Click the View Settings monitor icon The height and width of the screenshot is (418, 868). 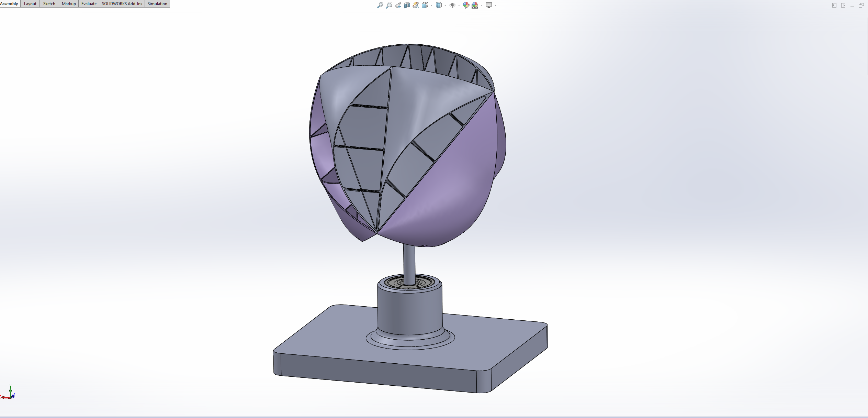pos(489,5)
